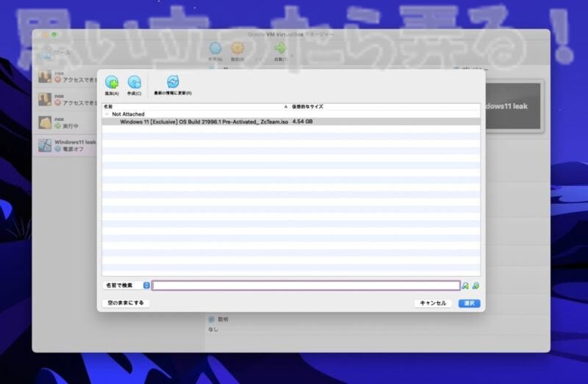Image resolution: width=588 pixels, height=384 pixels.
Task: Click the 説明 section header in Manager
Action: 223,319
